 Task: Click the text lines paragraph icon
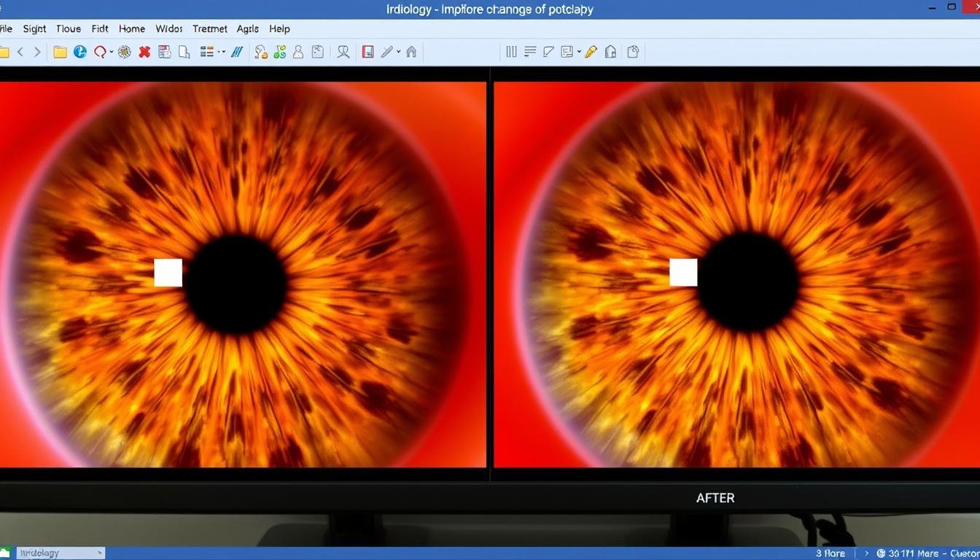pyautogui.click(x=530, y=52)
